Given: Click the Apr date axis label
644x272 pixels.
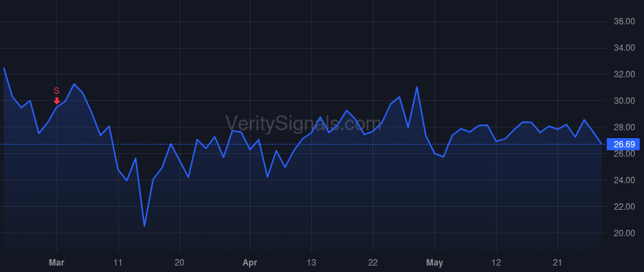Looking at the screenshot, I should (250, 263).
